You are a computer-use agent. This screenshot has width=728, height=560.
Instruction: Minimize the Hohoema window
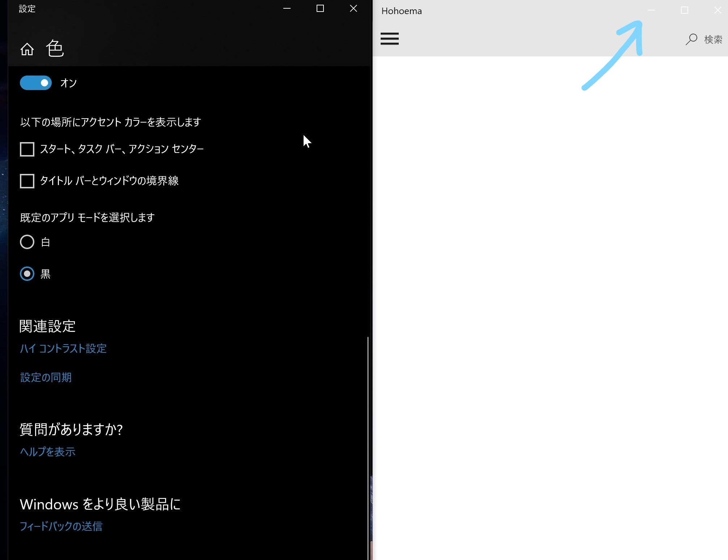652,10
